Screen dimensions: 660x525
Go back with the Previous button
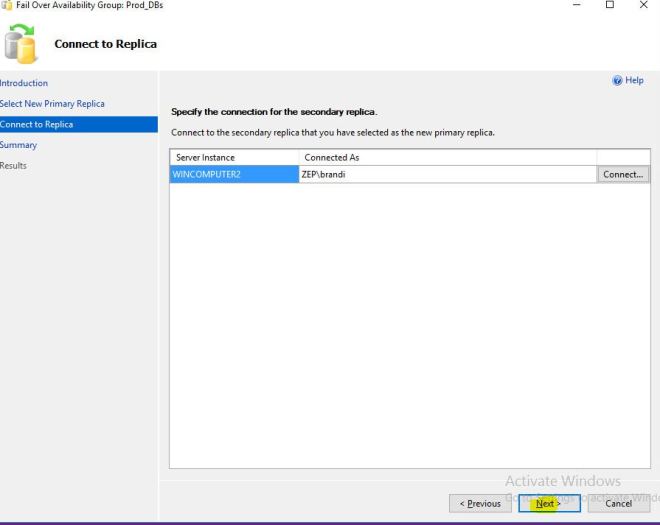tap(480, 504)
